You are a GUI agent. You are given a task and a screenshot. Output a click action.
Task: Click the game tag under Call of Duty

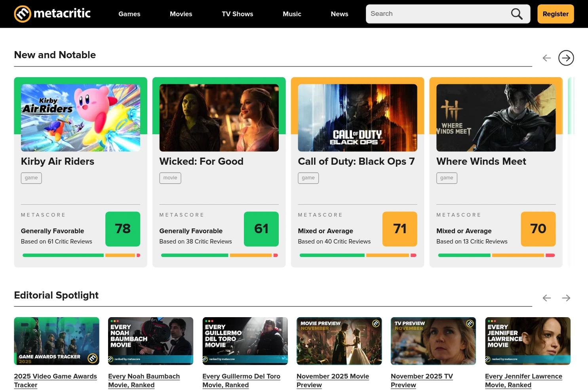(x=308, y=178)
